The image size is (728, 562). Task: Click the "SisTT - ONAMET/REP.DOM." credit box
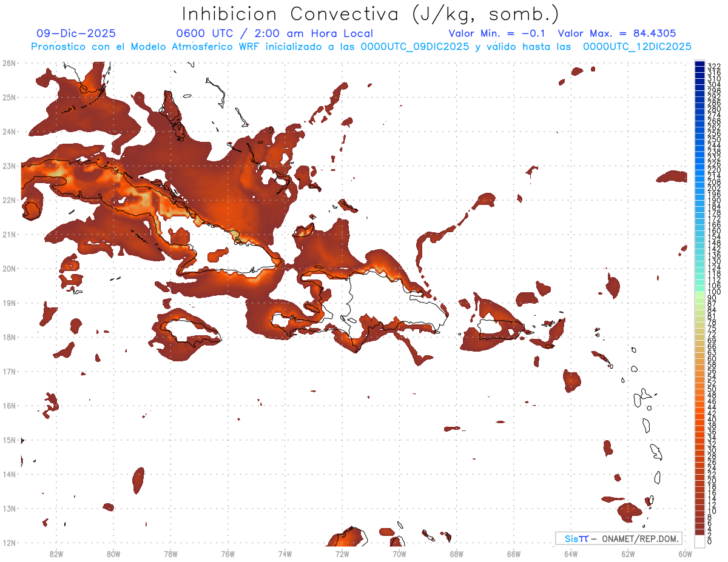pyautogui.click(x=619, y=538)
